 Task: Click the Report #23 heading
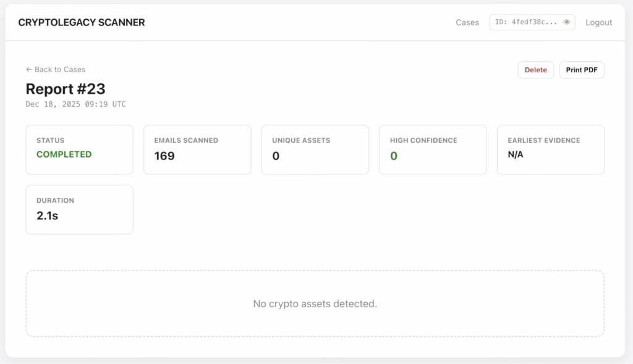tap(65, 89)
